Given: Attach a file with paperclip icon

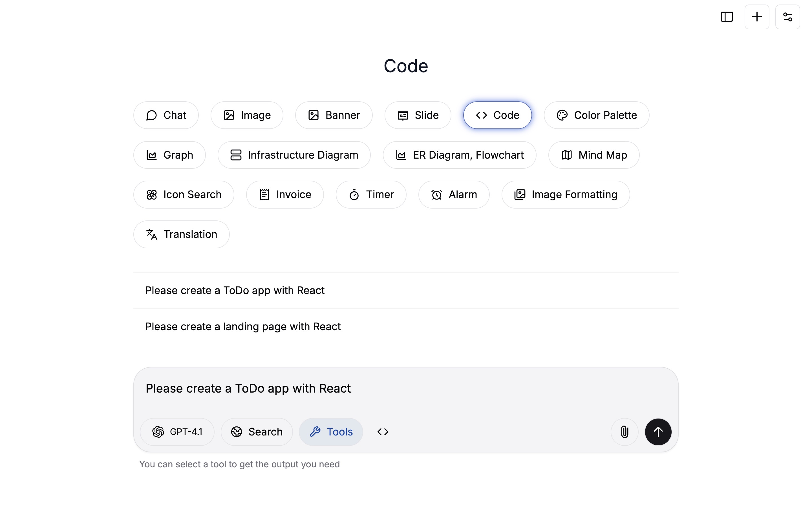Looking at the screenshot, I should pyautogui.click(x=624, y=432).
